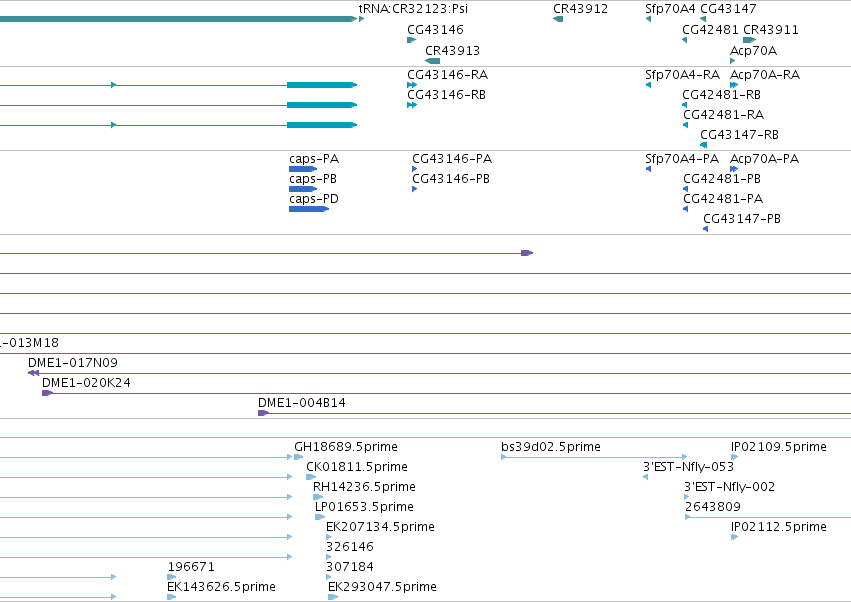
Task: Click the 196671 EST arrow glyph
Action: 172,577
